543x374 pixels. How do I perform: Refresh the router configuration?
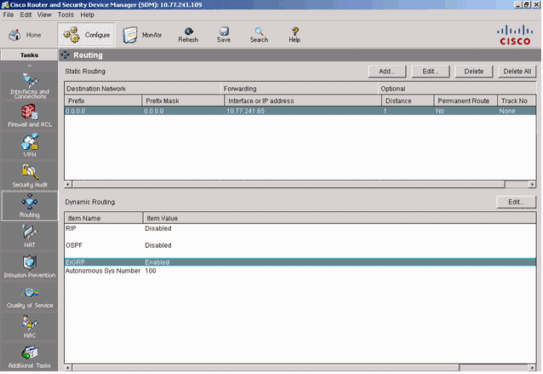pyautogui.click(x=188, y=35)
